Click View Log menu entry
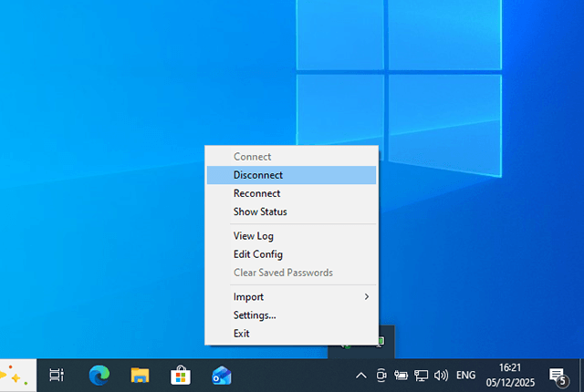The width and height of the screenshot is (584, 392). tap(253, 236)
